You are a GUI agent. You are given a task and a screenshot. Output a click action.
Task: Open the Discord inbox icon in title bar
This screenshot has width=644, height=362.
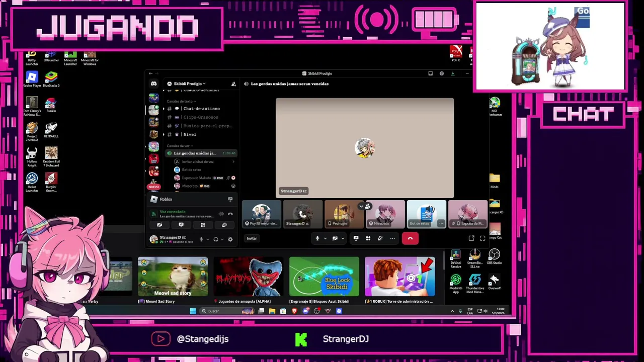(x=431, y=73)
